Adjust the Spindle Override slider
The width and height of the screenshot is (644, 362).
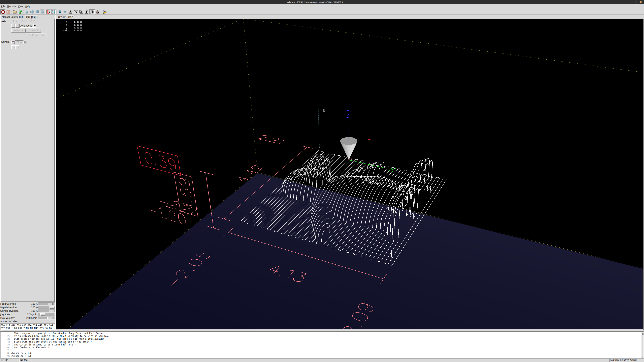click(46, 311)
